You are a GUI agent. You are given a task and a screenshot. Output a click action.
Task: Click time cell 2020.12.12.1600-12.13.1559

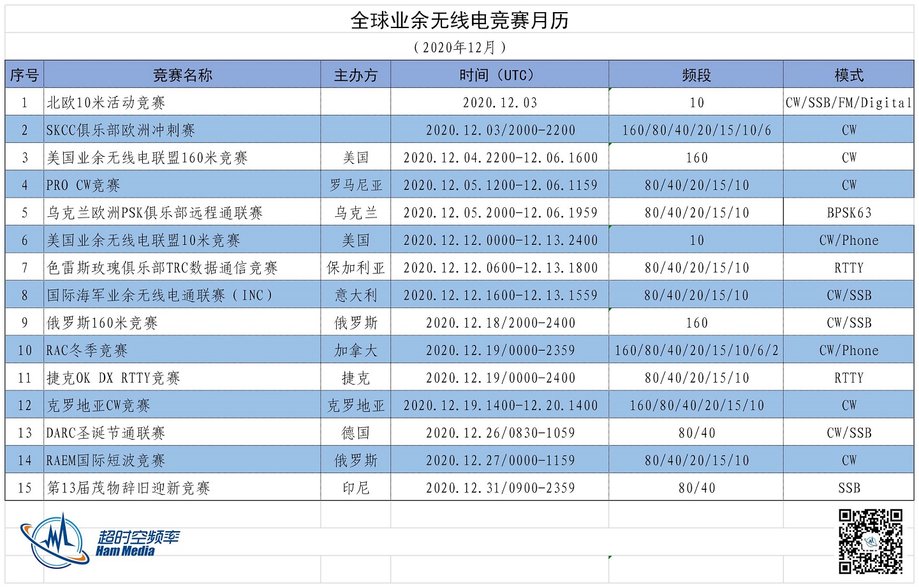point(500,295)
